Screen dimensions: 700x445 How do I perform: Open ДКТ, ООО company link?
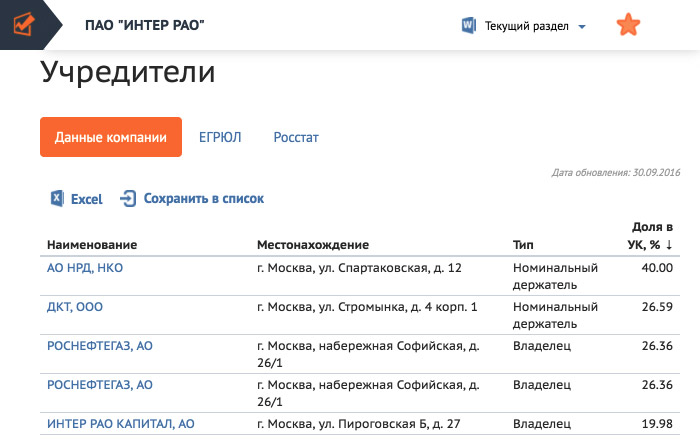75,307
